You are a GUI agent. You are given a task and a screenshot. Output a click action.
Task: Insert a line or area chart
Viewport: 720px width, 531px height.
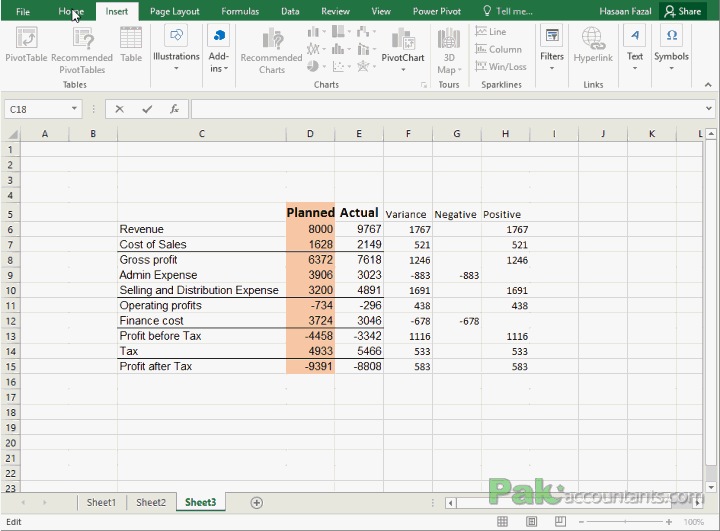[x=316, y=49]
